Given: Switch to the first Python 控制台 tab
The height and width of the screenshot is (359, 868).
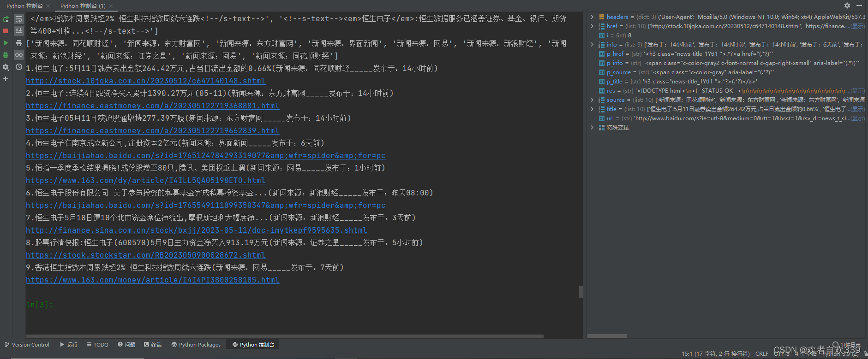Looking at the screenshot, I should (x=24, y=6).
